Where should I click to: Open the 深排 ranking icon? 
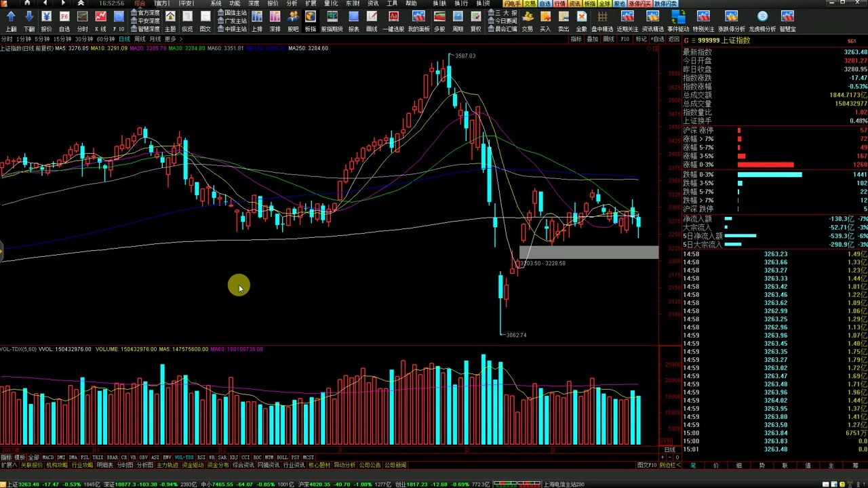(275, 16)
